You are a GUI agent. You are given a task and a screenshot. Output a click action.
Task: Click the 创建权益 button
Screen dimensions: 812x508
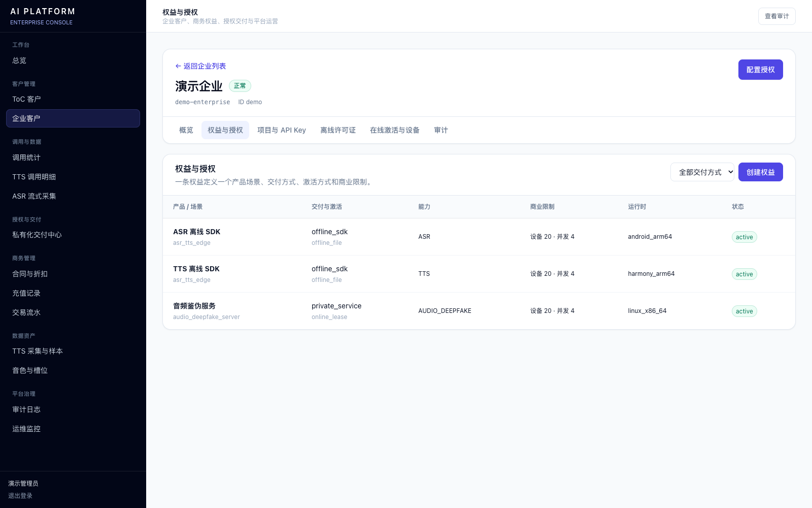click(760, 172)
